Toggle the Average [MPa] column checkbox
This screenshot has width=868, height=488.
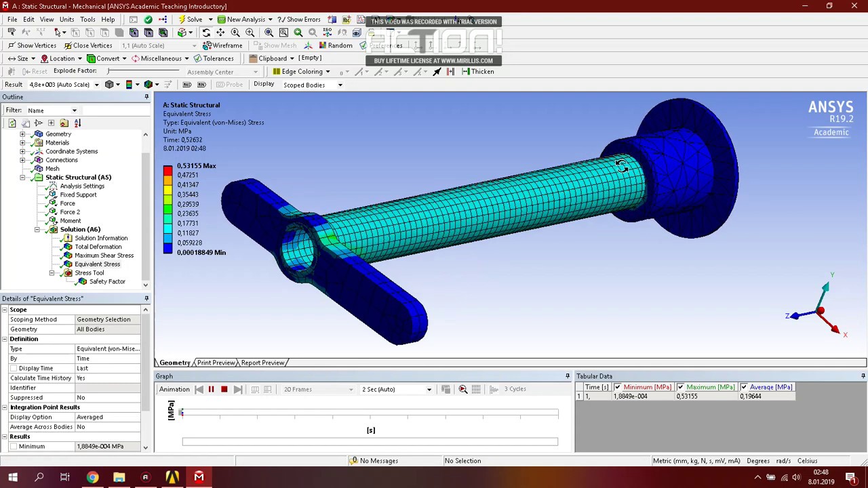click(744, 387)
